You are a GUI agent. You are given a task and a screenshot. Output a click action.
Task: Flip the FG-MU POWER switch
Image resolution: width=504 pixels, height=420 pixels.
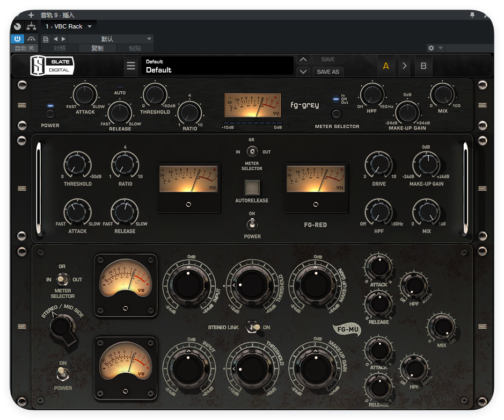click(63, 374)
